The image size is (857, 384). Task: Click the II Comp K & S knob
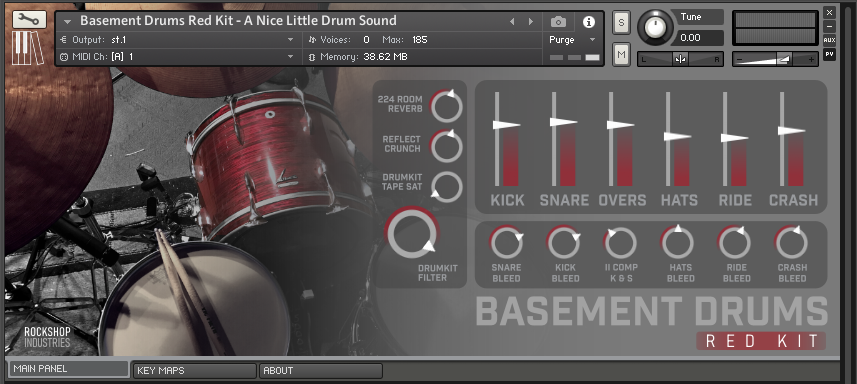pos(620,243)
